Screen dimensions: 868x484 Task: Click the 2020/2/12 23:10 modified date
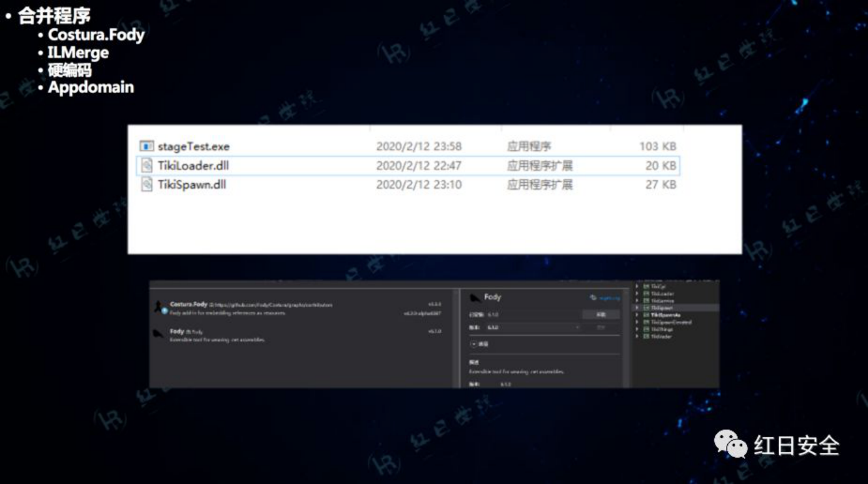pos(418,184)
